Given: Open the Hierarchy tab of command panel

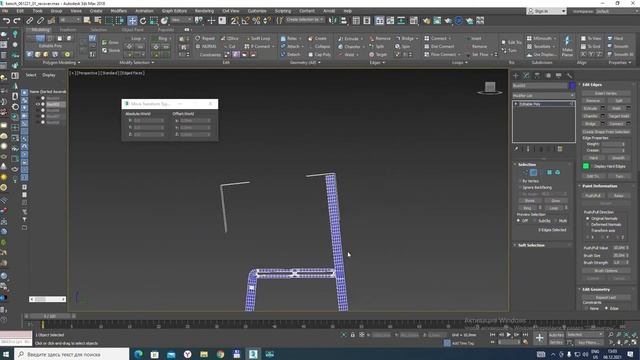Looking at the screenshot, I should [x=537, y=76].
